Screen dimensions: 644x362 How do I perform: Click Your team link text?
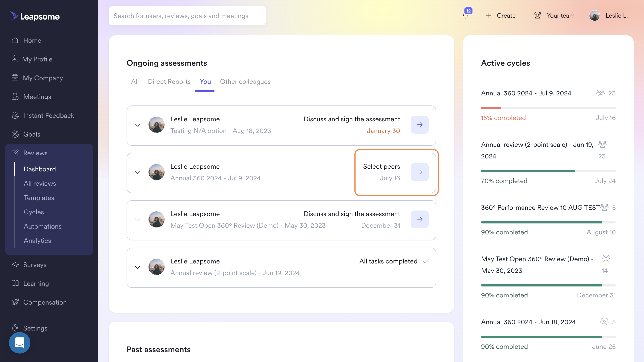click(x=561, y=15)
